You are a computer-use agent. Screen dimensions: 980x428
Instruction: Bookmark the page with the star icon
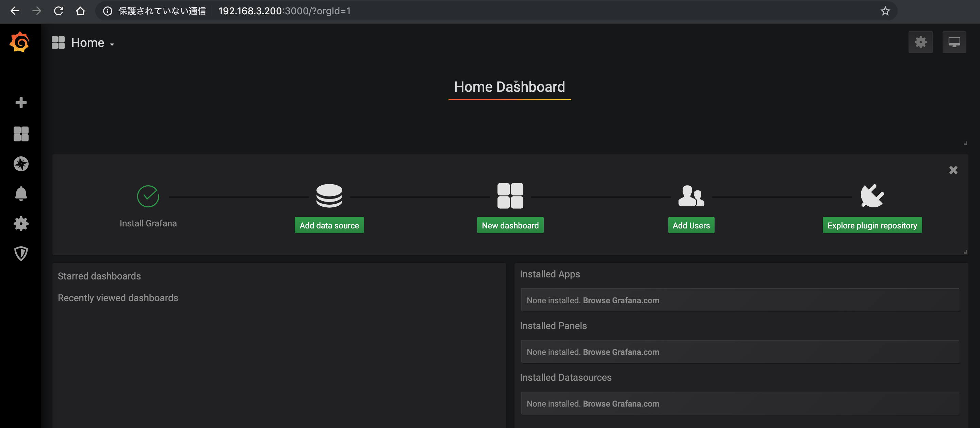(885, 11)
